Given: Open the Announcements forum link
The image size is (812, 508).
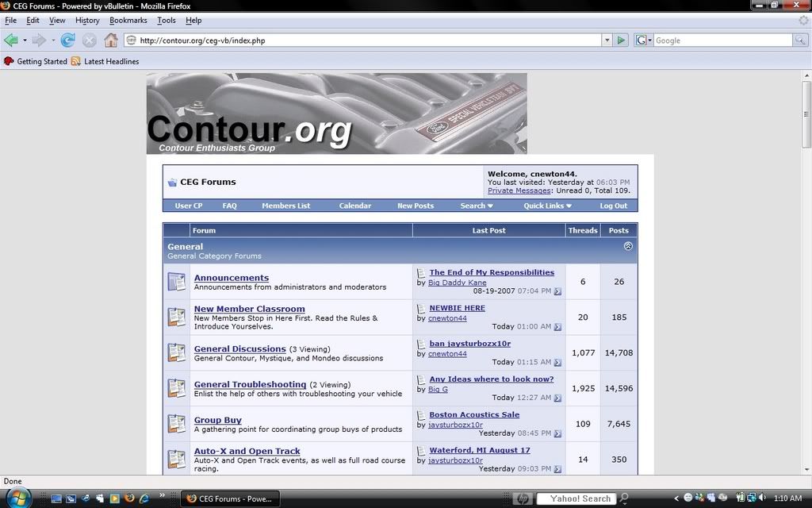Looking at the screenshot, I should (x=232, y=278).
